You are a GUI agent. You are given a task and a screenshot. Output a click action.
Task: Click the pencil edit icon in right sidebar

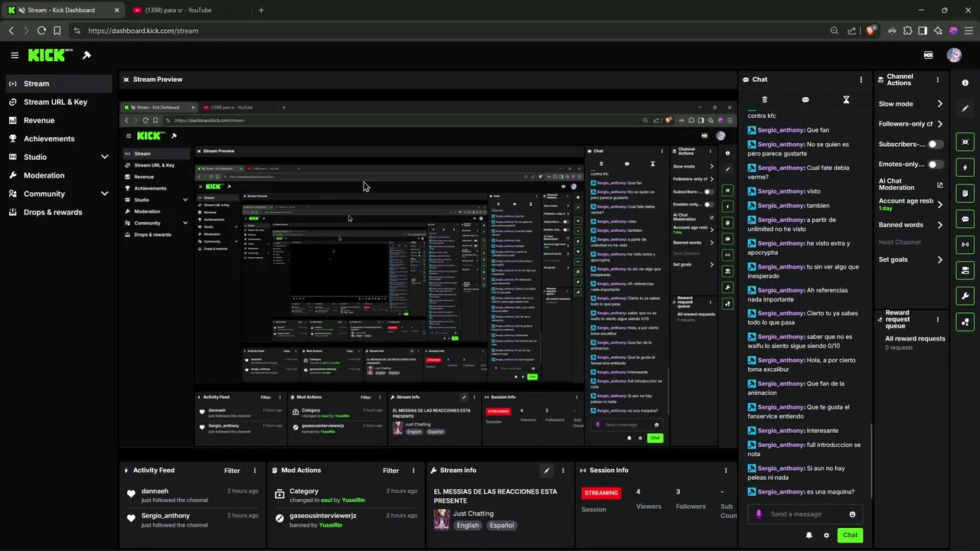pyautogui.click(x=965, y=109)
